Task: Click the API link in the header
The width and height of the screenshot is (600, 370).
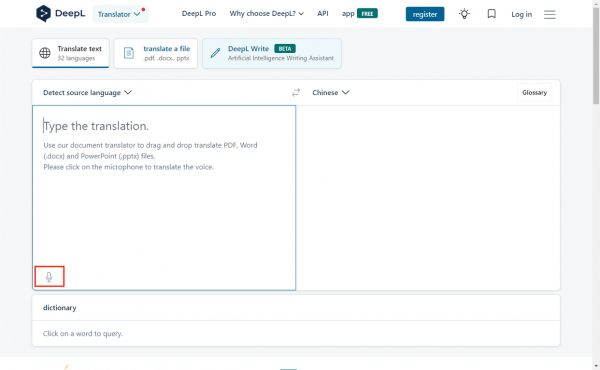Action: click(x=323, y=13)
